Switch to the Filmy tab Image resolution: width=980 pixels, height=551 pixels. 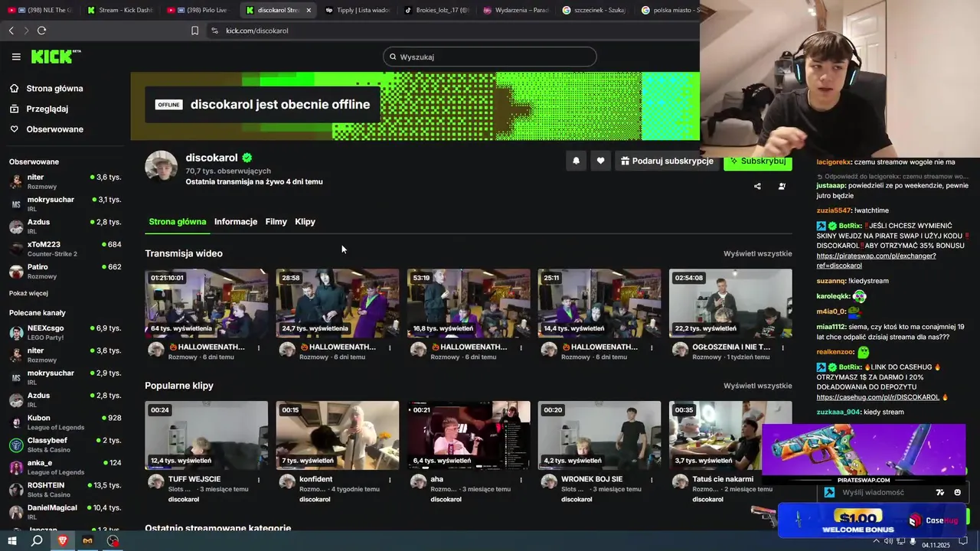click(276, 222)
